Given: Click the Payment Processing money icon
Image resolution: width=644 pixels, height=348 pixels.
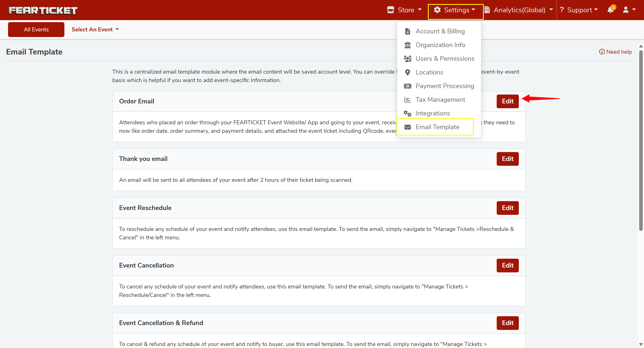Looking at the screenshot, I should (408, 86).
